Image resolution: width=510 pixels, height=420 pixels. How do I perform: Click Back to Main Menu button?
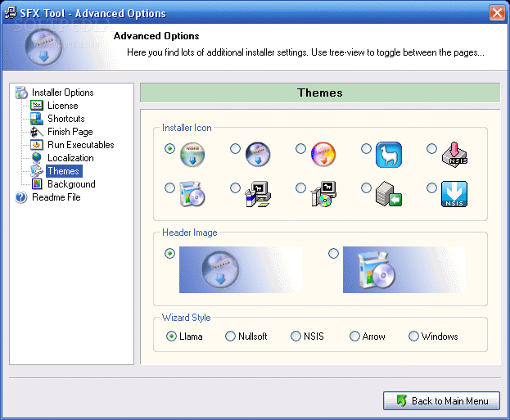coord(441,401)
